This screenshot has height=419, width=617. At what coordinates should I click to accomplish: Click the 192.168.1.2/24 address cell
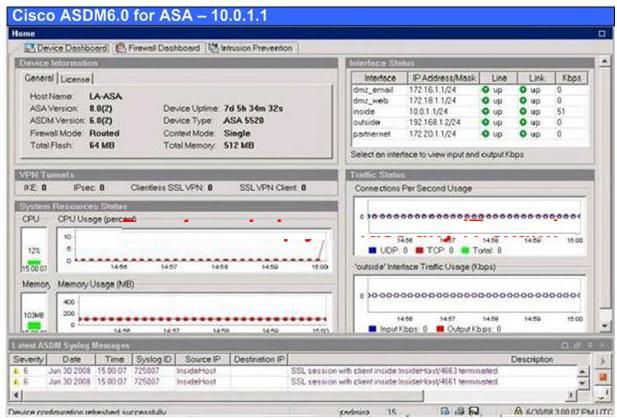point(434,122)
